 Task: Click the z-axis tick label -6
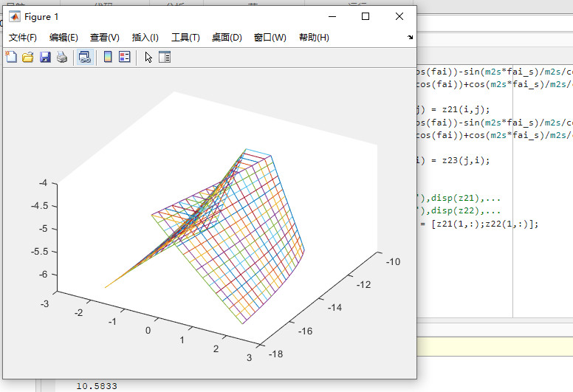tap(43, 275)
